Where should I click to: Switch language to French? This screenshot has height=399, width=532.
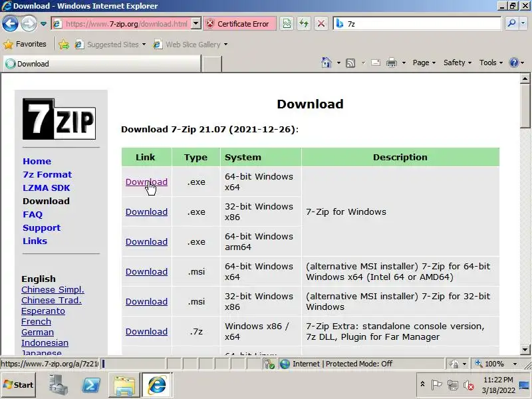click(x=37, y=322)
